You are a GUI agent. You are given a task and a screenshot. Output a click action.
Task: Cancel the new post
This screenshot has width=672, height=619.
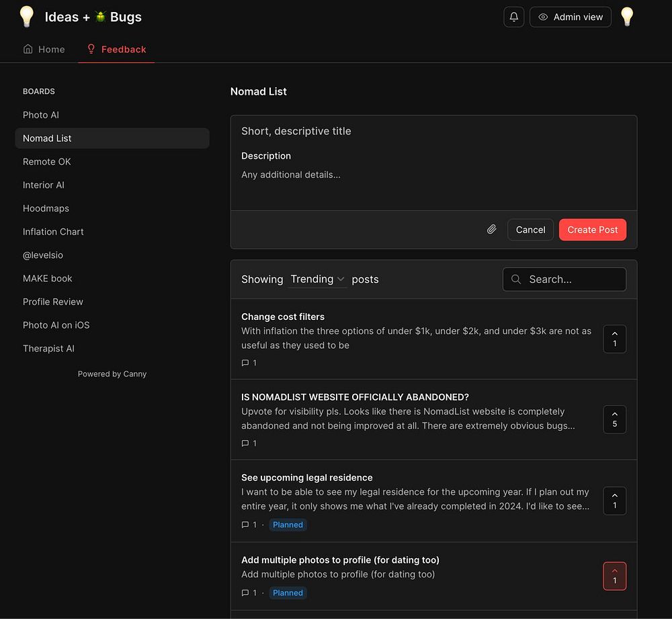coord(530,230)
